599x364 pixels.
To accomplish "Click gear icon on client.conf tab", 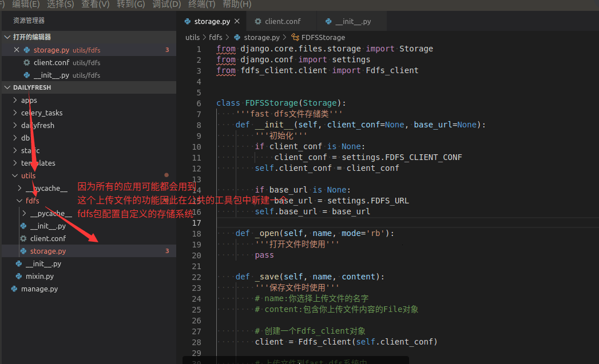I will pos(258,21).
